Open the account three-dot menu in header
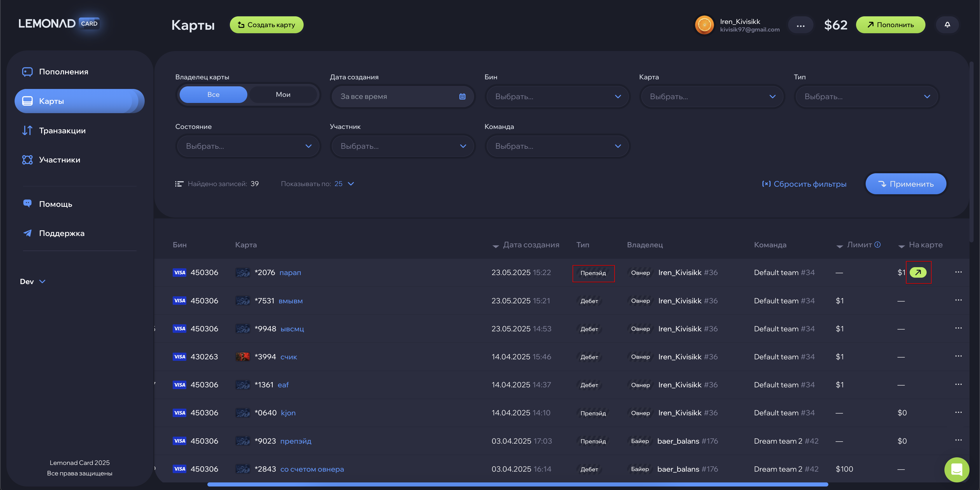Screen dimensions: 980x490 800,25
